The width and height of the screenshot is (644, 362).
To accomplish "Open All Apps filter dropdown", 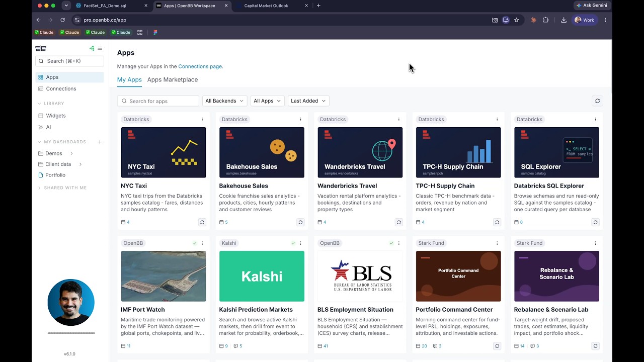I will pos(267,101).
